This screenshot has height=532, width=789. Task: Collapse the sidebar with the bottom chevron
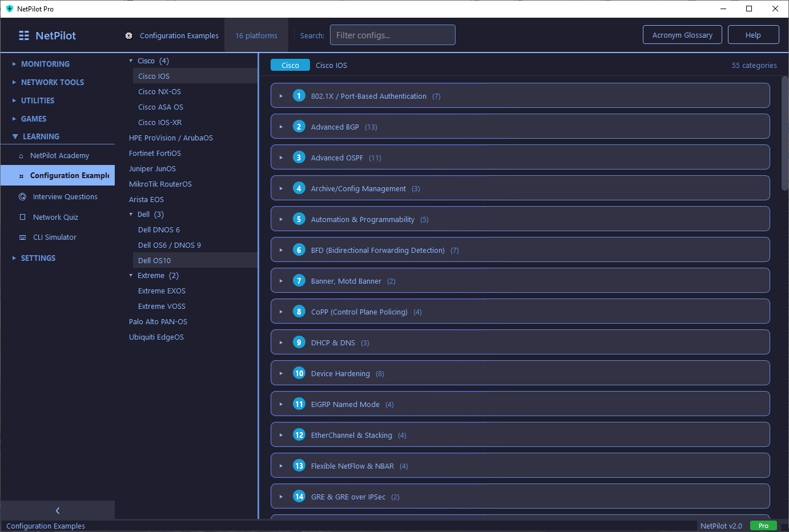pos(57,510)
